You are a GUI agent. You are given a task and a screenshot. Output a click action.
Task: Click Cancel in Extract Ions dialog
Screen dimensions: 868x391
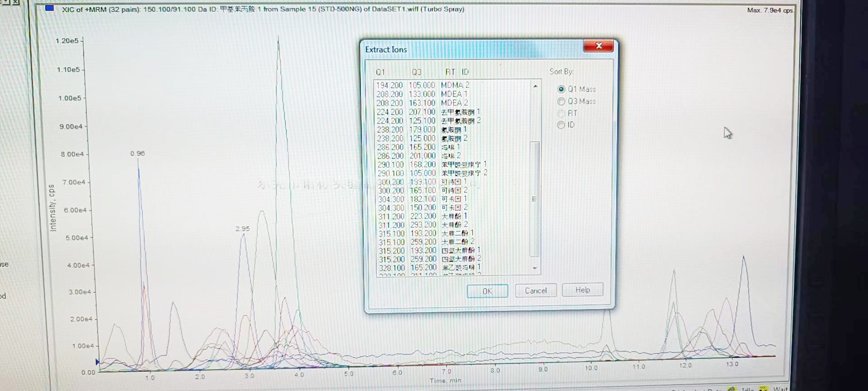click(x=536, y=291)
